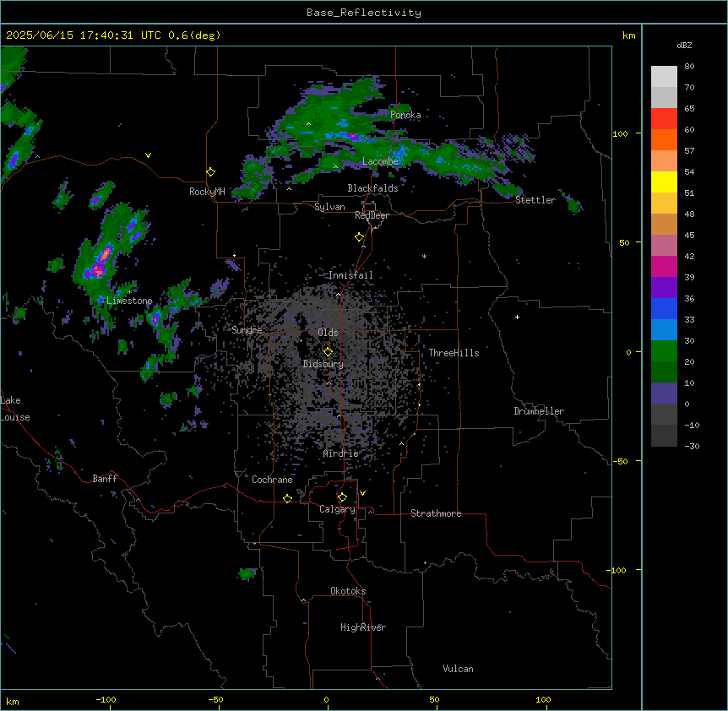Click the km unit label at bottom left
Image resolution: width=728 pixels, height=711 pixels.
(x=13, y=701)
